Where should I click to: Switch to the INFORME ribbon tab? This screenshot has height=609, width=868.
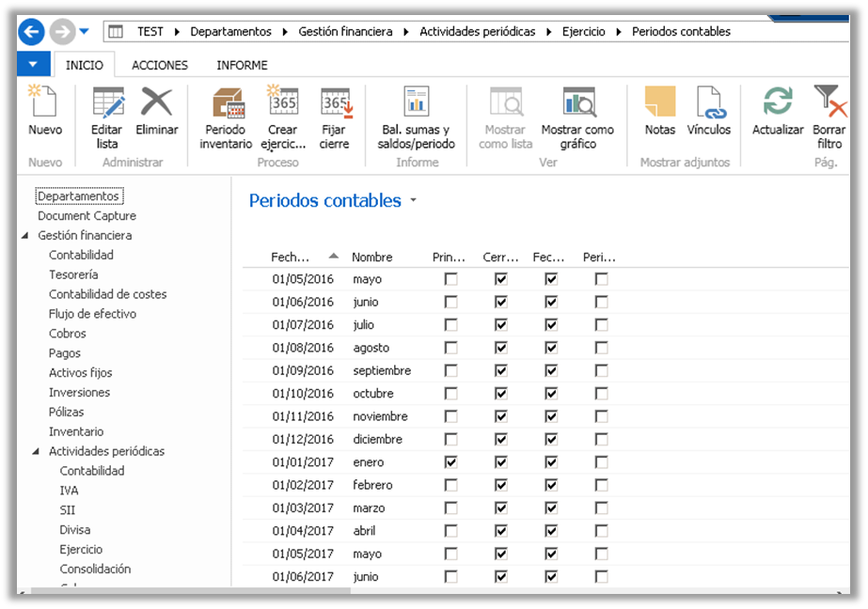(242, 65)
